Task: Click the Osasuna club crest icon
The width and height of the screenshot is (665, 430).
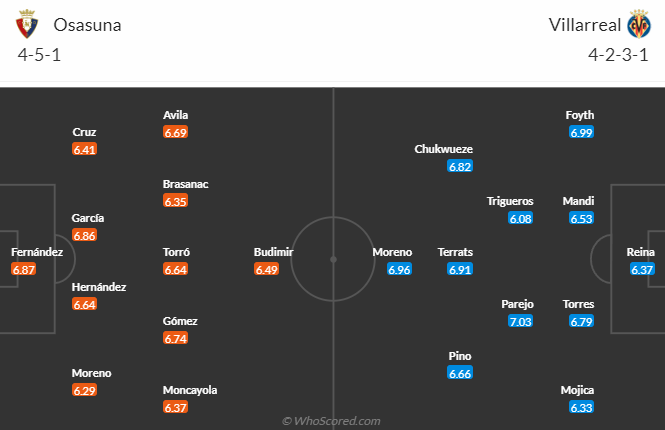Action: pyautogui.click(x=27, y=24)
